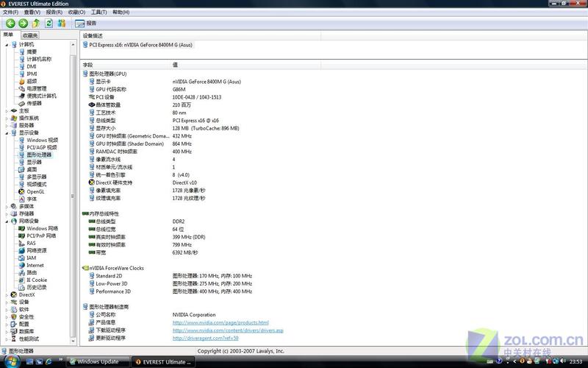Click the OpenGL icon in the tree

[x=22, y=191]
